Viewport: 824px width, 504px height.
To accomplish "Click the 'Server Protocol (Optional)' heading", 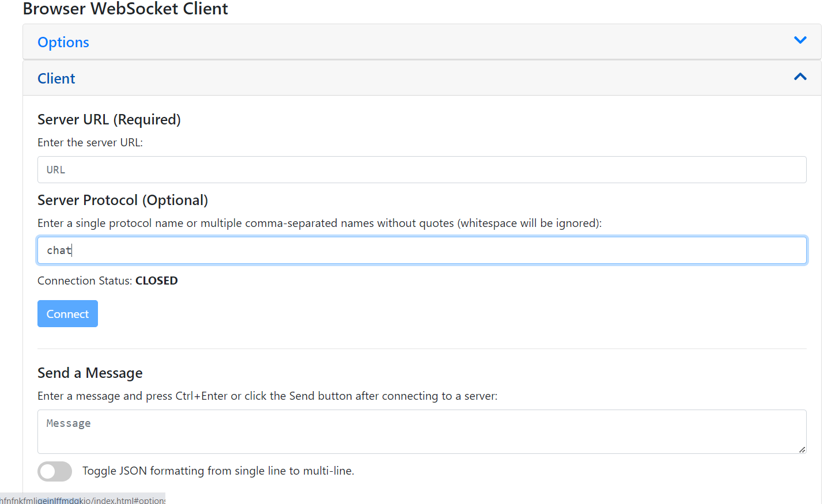I will (123, 200).
